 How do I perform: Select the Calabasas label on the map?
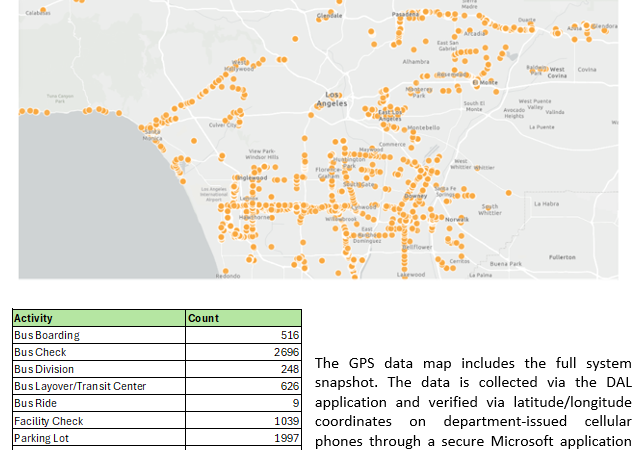tap(36, 12)
